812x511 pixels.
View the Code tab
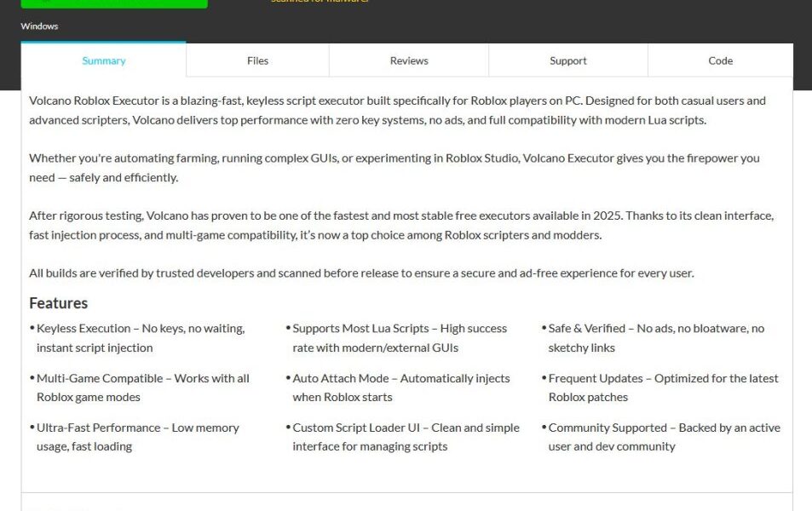pyautogui.click(x=720, y=60)
